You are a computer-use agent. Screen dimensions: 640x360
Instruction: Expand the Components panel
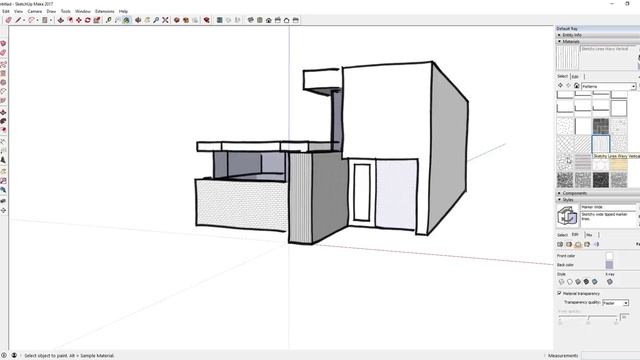[598, 193]
